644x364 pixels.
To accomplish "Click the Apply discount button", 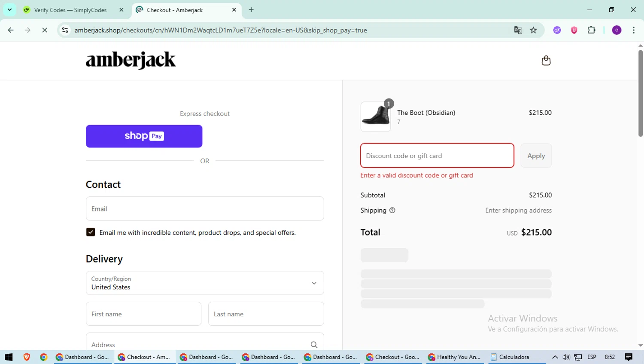I will 536,156.
